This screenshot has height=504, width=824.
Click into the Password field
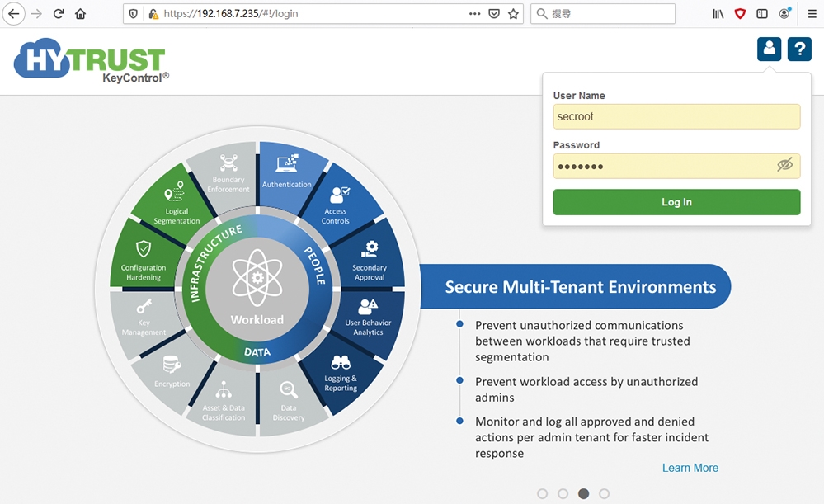677,166
